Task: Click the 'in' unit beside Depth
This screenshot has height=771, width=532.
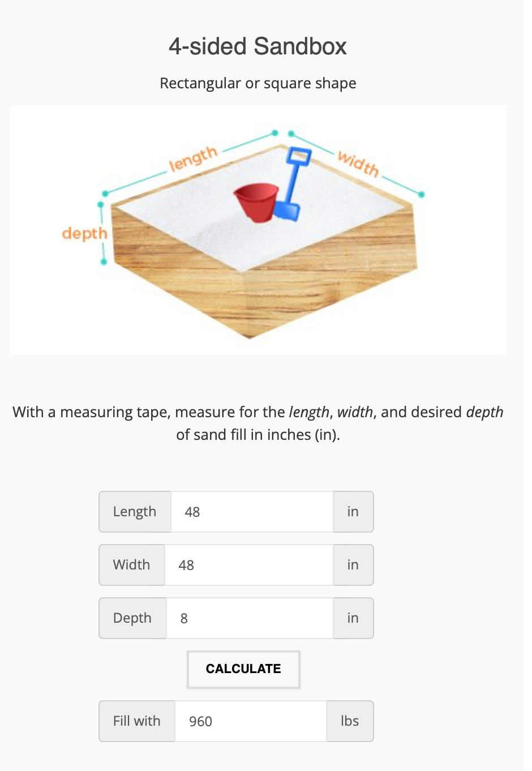Action: [353, 618]
